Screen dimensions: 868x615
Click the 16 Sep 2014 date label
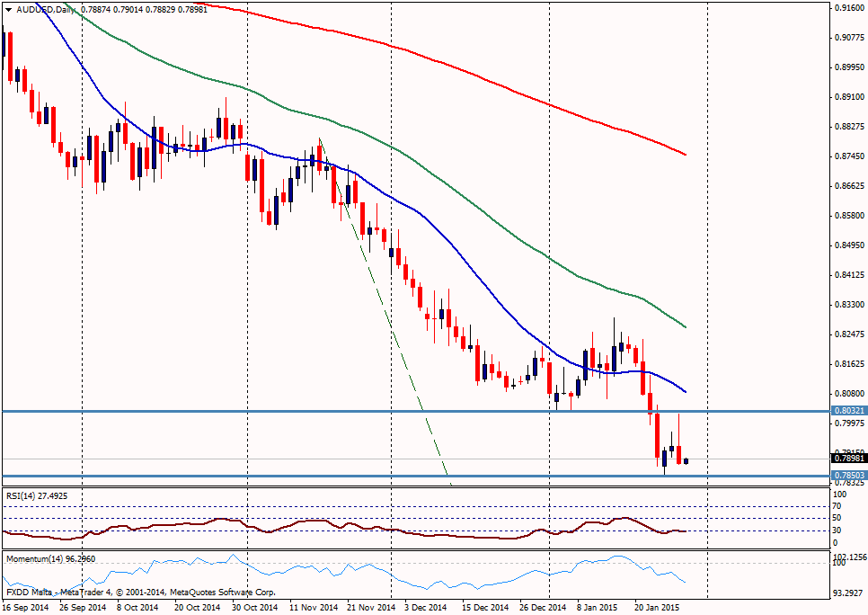24,608
